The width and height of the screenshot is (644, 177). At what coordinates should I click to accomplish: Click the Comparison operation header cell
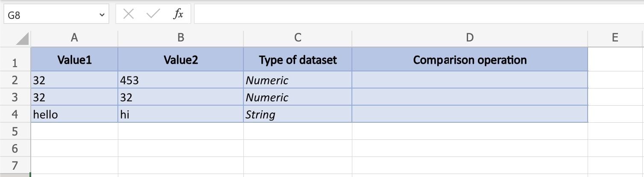[x=470, y=60]
